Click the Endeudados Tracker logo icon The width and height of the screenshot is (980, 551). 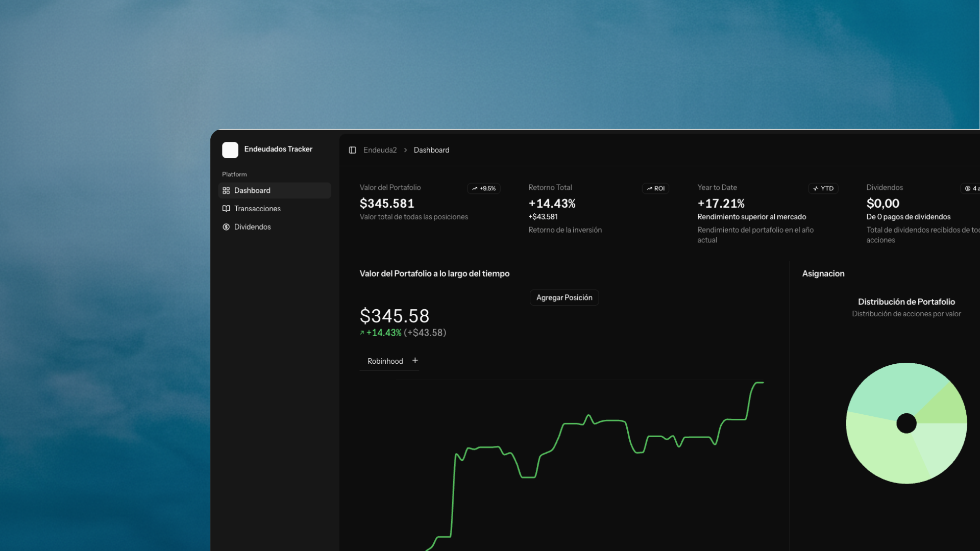(x=230, y=150)
